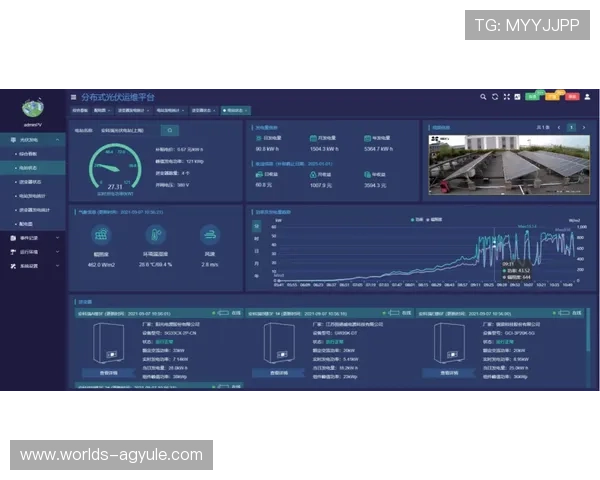Toggle the power series in chart legend

pyautogui.click(x=414, y=218)
